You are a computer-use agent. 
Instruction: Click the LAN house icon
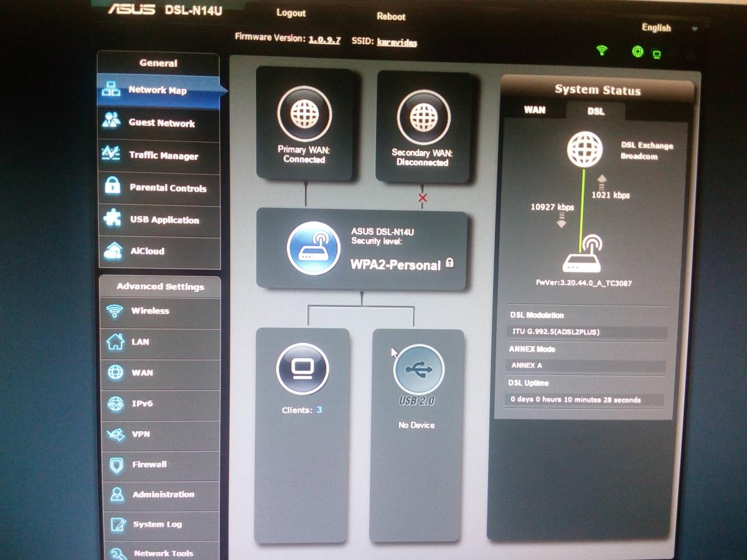point(115,341)
